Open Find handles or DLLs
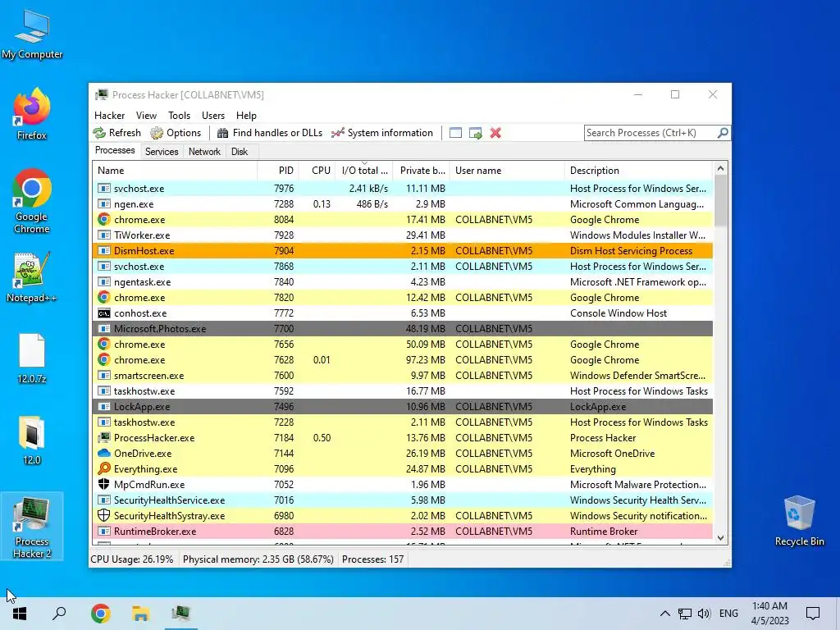 pyautogui.click(x=269, y=133)
